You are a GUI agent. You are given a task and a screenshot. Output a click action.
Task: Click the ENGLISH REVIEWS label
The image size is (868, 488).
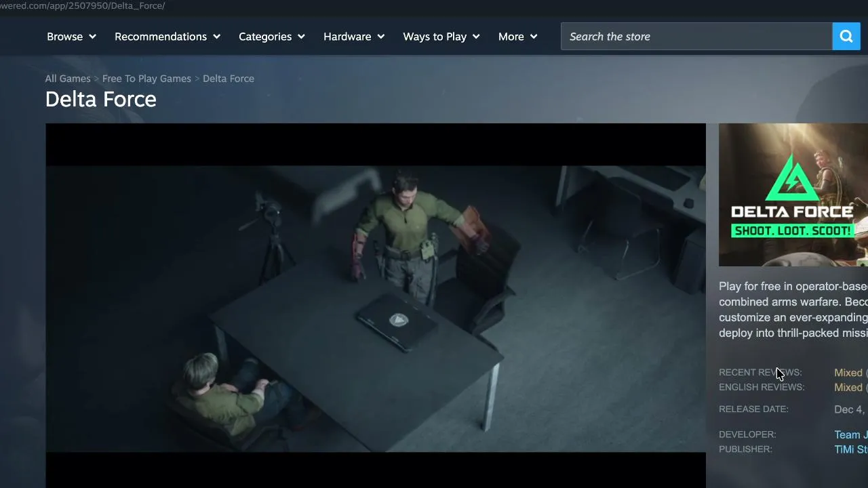pos(762,388)
